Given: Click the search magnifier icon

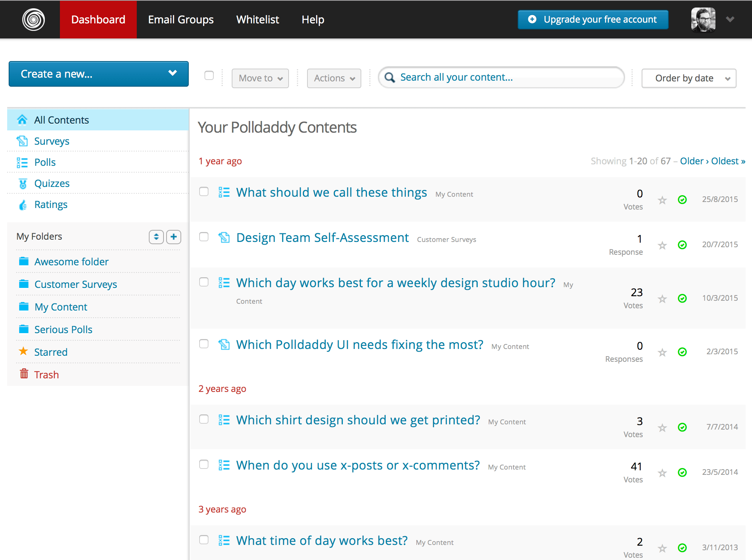Looking at the screenshot, I should 390,78.
